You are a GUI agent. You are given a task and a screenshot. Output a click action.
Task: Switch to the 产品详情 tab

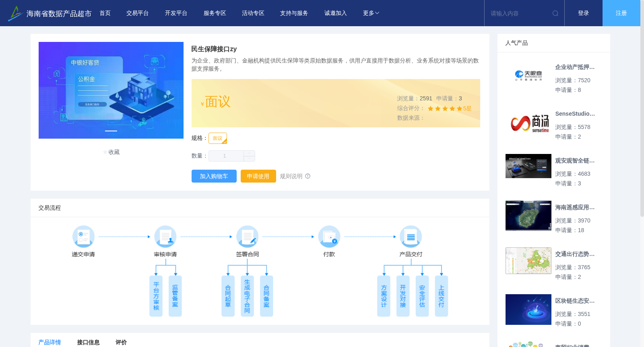50,342
